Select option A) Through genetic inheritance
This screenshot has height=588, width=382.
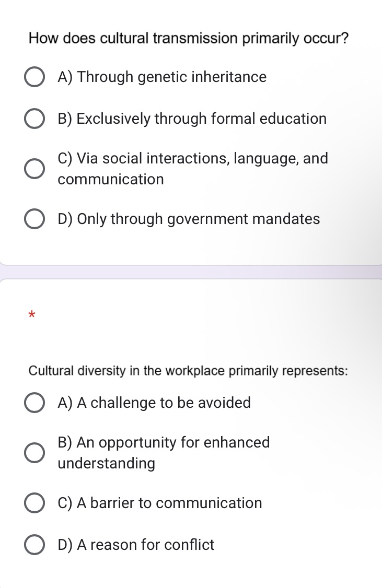pos(34,77)
